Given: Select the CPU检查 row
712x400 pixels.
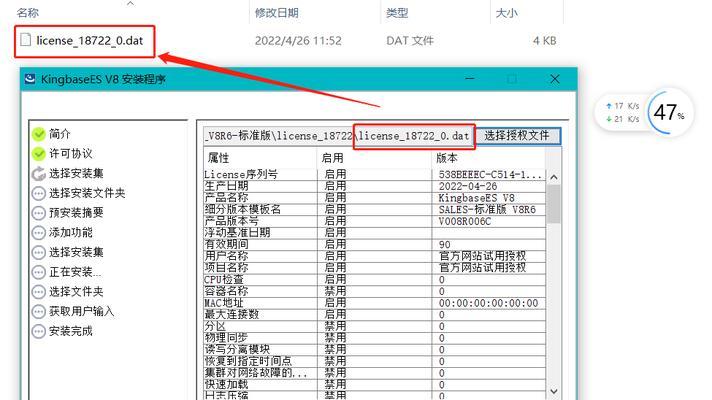Looking at the screenshot, I should click(374, 280).
